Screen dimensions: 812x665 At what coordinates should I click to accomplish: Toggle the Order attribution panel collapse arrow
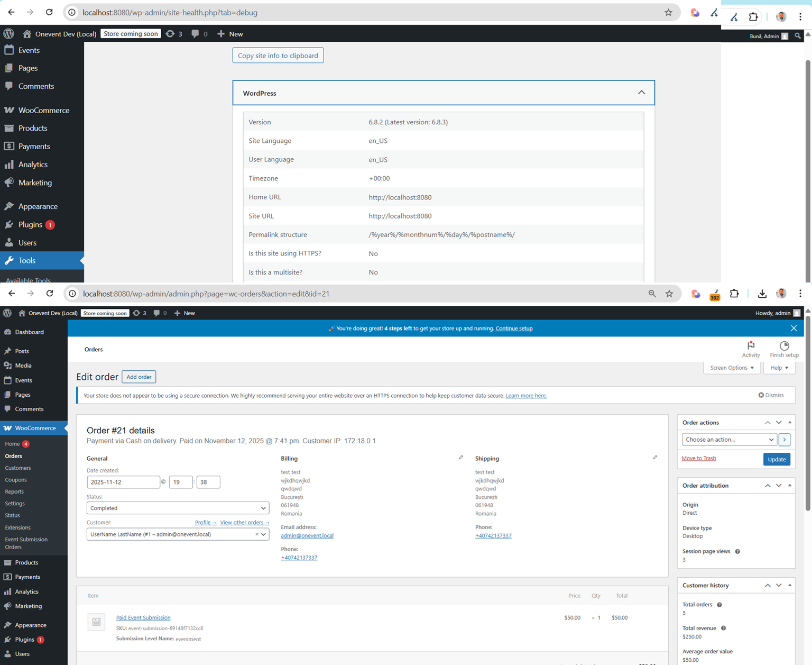pos(790,486)
